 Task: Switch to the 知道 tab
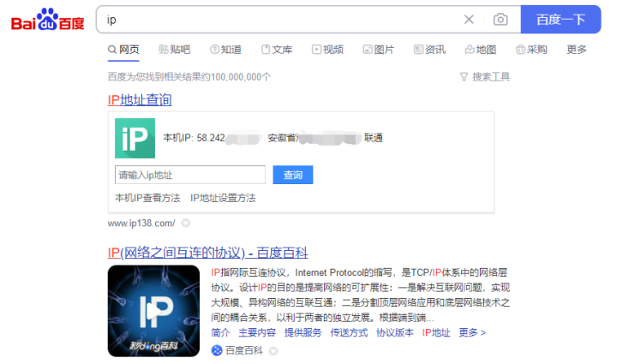[x=225, y=50]
